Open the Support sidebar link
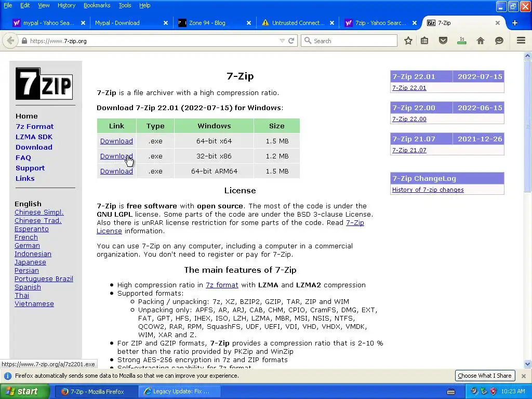Viewport: 532px width, 399px height. [x=30, y=168]
